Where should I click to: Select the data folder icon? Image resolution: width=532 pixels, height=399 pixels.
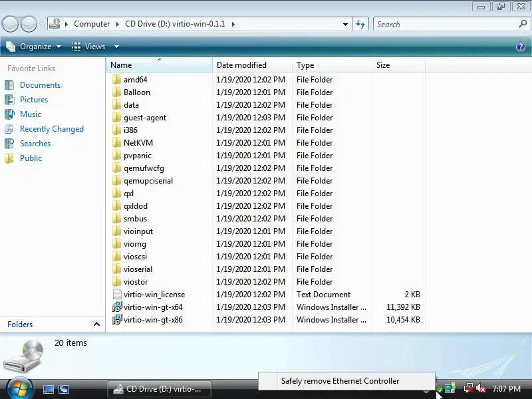pos(116,105)
